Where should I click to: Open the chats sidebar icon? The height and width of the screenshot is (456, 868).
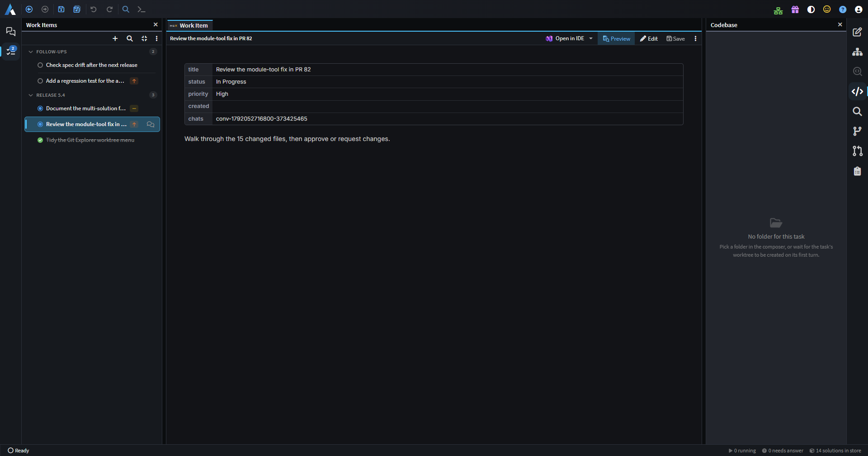11,31
